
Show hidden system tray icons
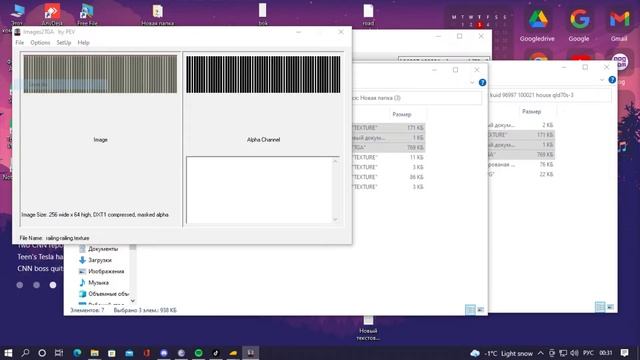point(541,353)
